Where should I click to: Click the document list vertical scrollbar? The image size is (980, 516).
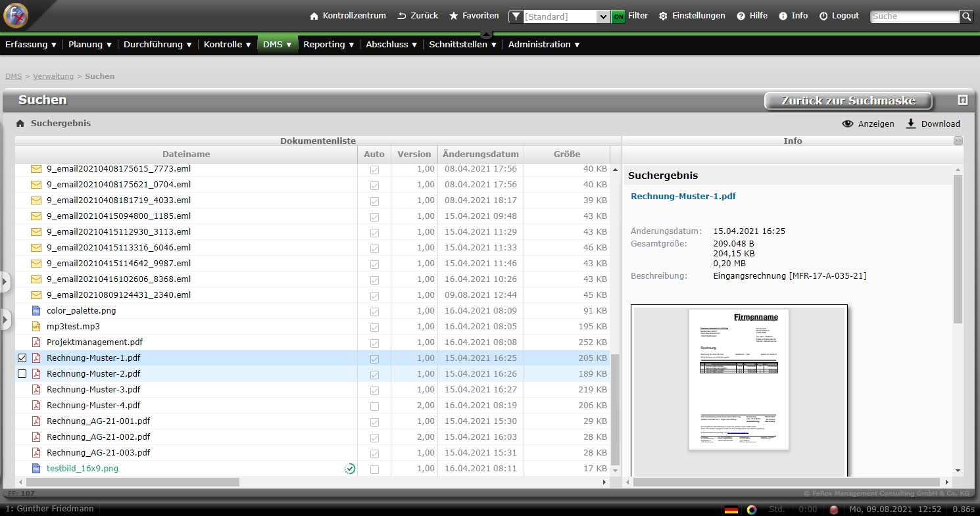click(x=616, y=410)
